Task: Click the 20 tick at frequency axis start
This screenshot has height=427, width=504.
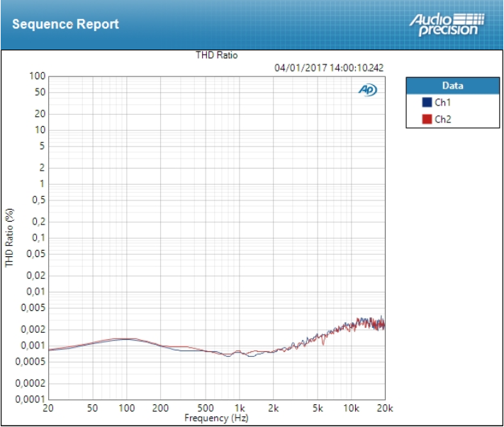Action: (x=48, y=409)
